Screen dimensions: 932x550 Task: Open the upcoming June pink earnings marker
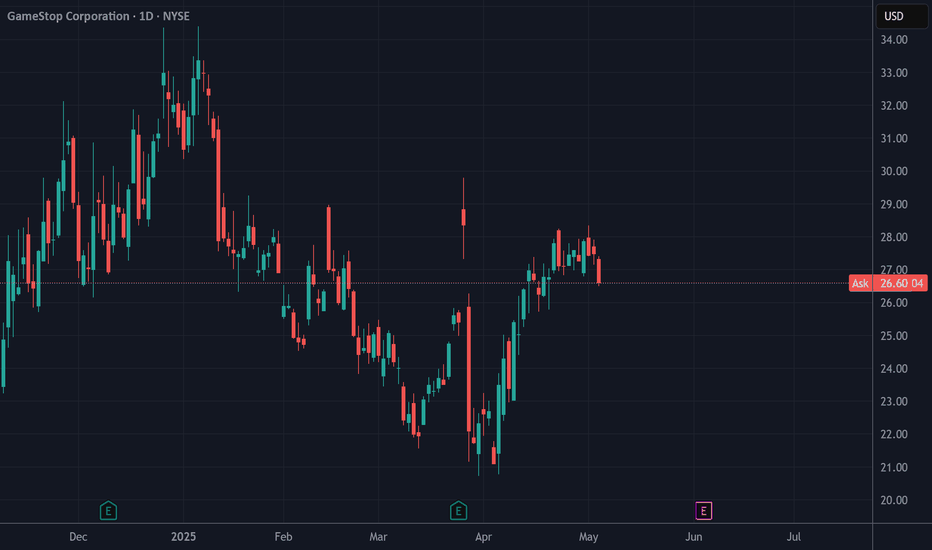704,510
